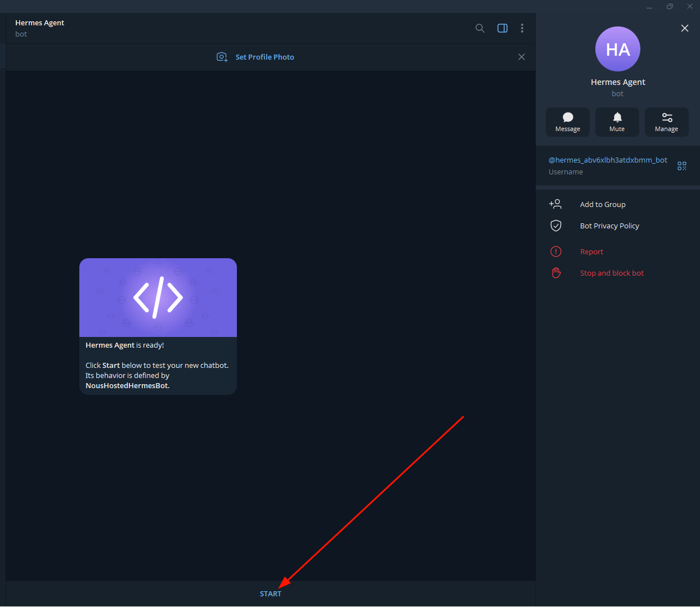
Task: Click the red exclamation Report icon
Action: pyautogui.click(x=556, y=251)
